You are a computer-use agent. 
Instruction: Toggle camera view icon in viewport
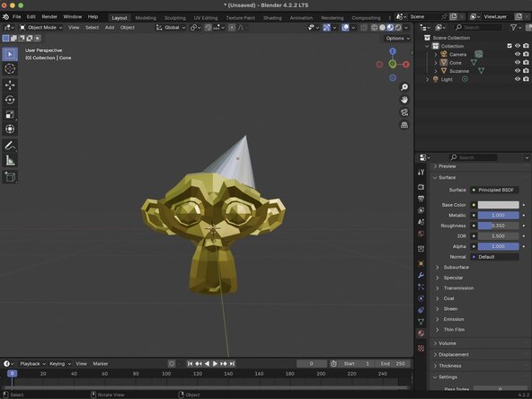[x=404, y=112]
